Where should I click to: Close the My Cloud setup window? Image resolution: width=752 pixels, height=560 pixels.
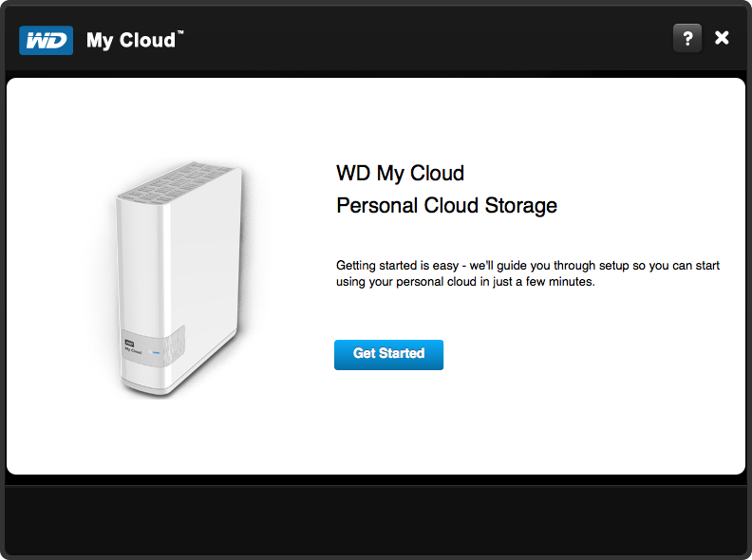(x=722, y=38)
